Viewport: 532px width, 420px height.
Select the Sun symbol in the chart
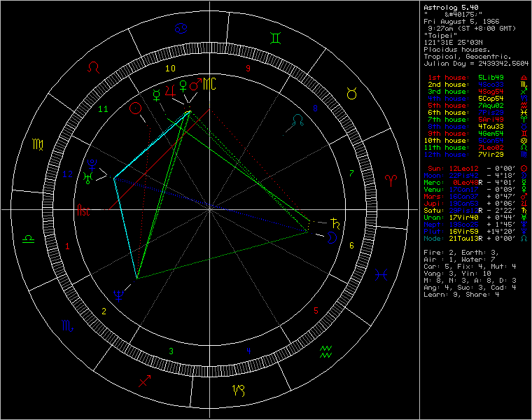tap(135, 108)
